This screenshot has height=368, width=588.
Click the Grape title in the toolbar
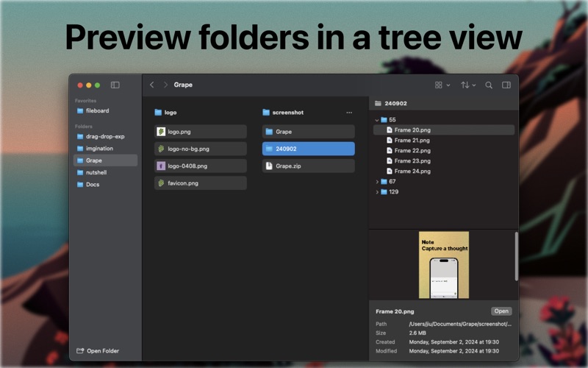tap(183, 85)
